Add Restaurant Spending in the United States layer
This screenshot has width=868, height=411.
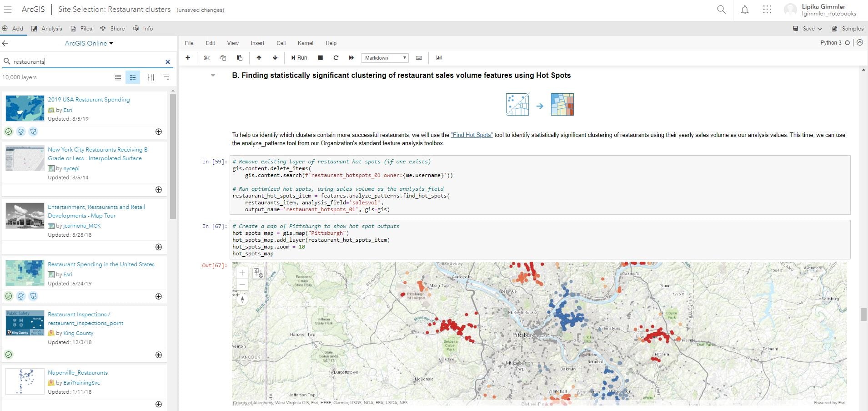pyautogui.click(x=159, y=296)
